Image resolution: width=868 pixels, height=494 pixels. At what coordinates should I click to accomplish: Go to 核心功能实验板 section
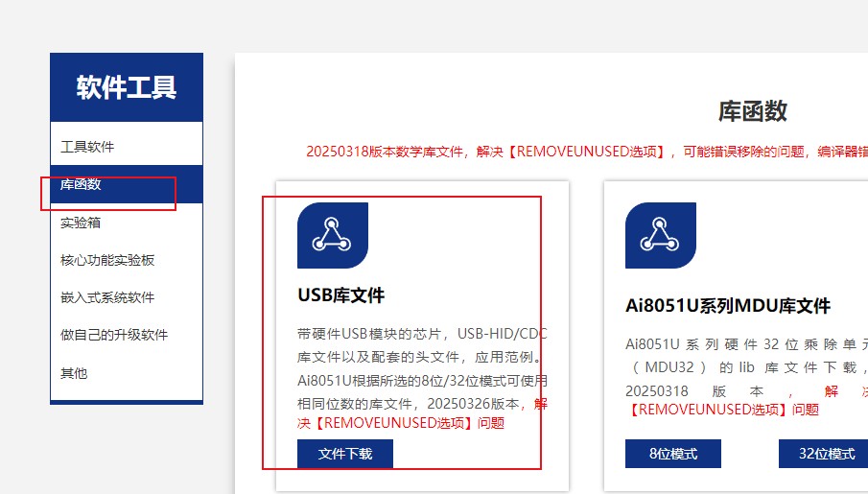click(x=107, y=260)
